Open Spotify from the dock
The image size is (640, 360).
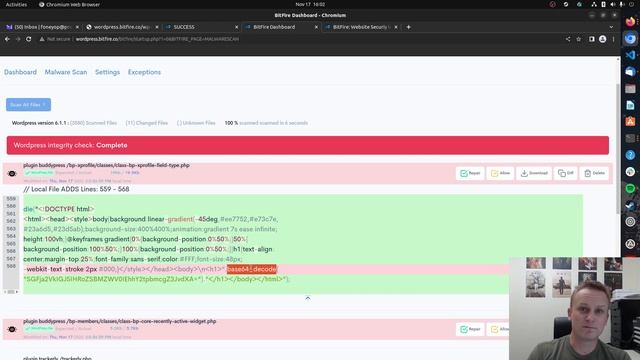(630, 188)
